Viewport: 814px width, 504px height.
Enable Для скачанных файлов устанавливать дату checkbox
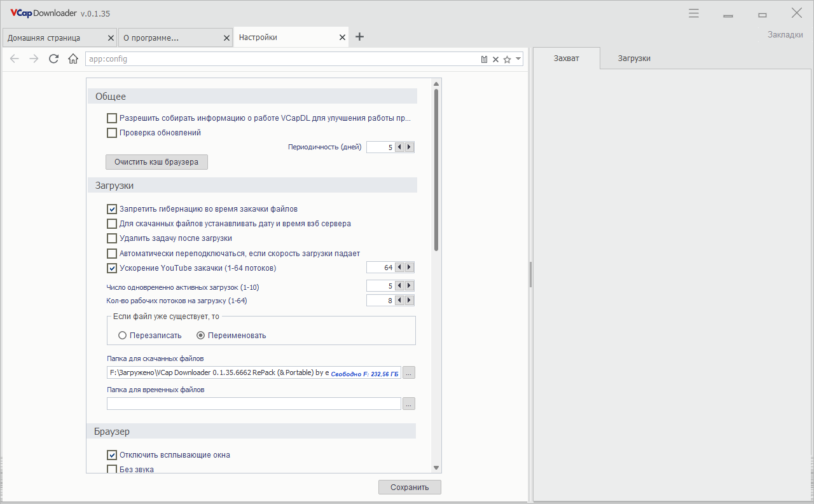tap(112, 224)
